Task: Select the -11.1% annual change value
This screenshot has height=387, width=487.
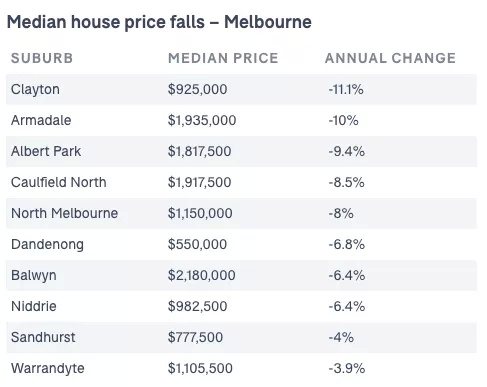Action: click(346, 89)
